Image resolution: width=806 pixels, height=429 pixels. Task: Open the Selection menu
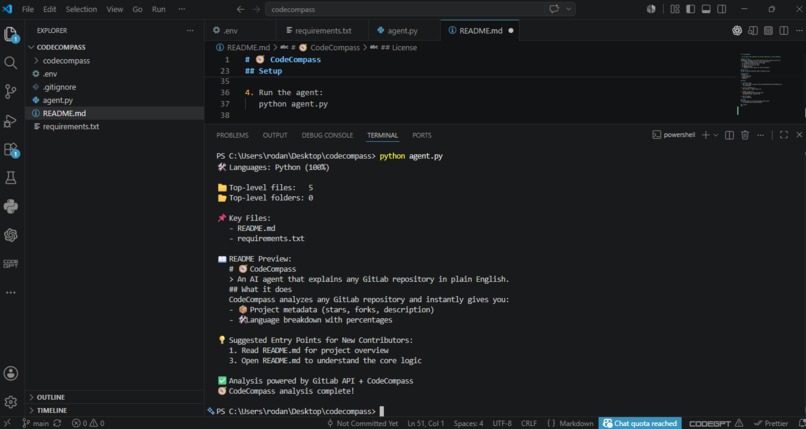81,9
